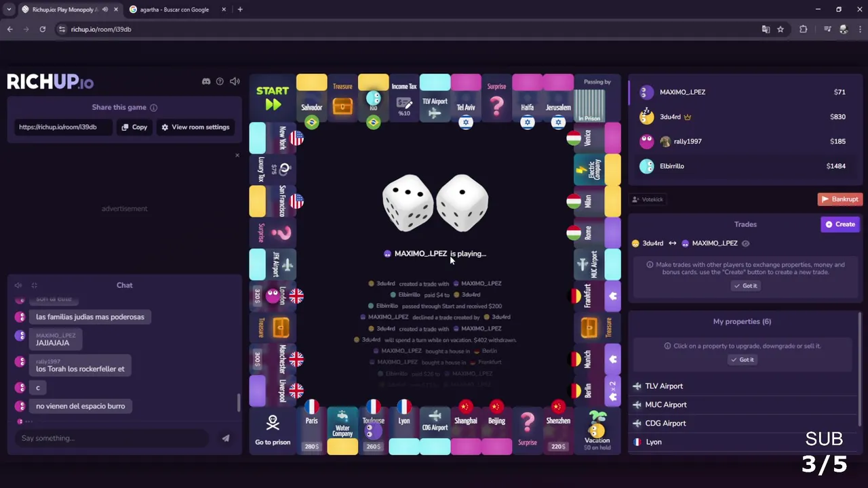Click the room URL field
The width and height of the screenshot is (868, 488).
(x=62, y=127)
